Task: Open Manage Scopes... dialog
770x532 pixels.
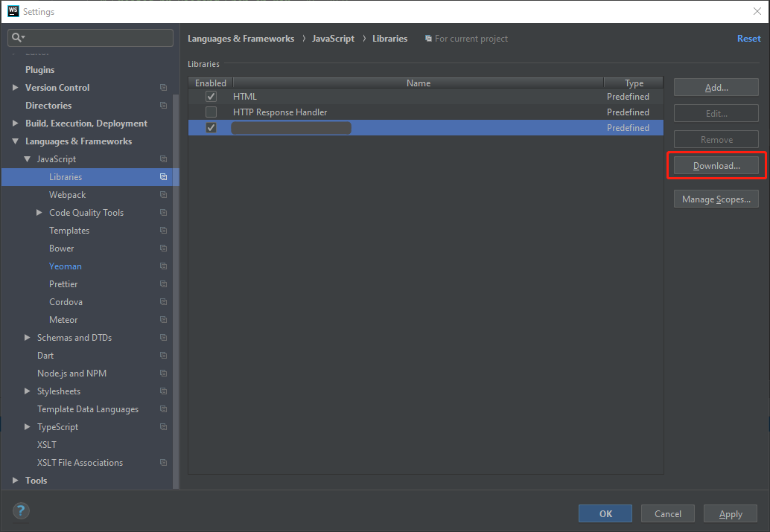Action: [x=716, y=199]
